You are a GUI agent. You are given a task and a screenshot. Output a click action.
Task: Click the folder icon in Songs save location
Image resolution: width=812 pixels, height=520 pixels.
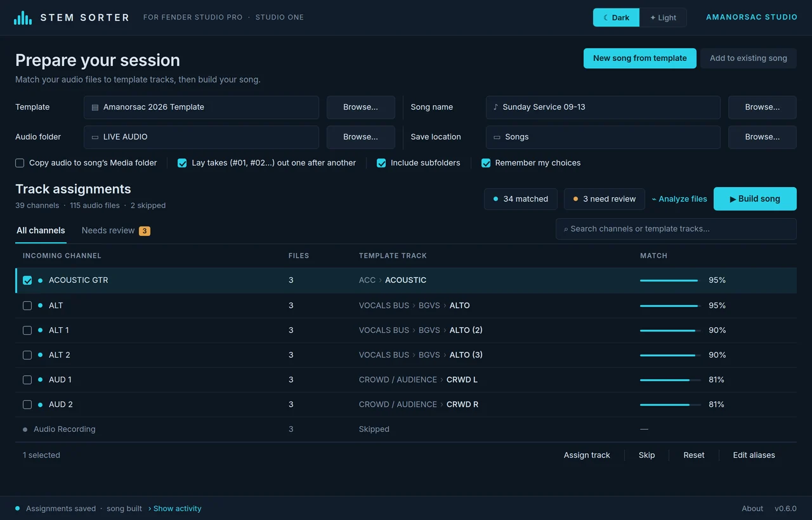tap(497, 137)
